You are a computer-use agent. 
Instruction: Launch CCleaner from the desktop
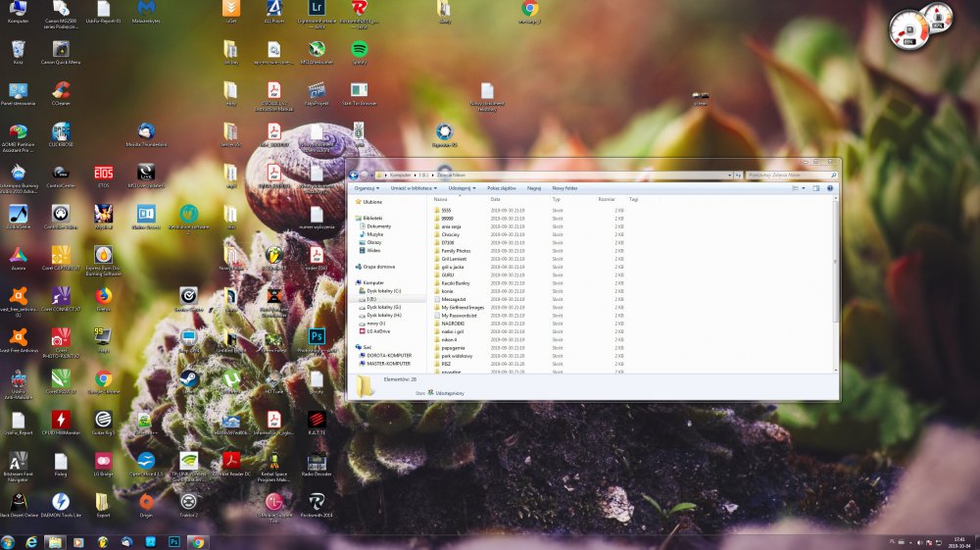coord(61,92)
